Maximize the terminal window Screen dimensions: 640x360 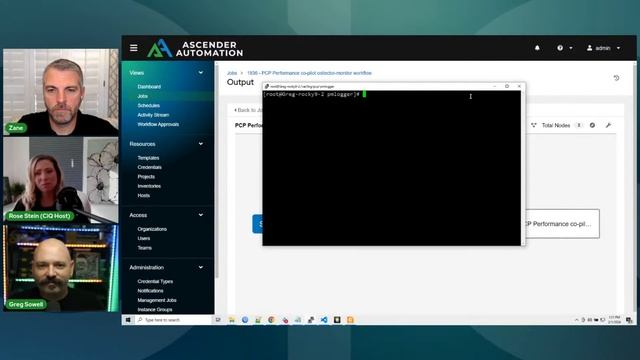pos(507,86)
